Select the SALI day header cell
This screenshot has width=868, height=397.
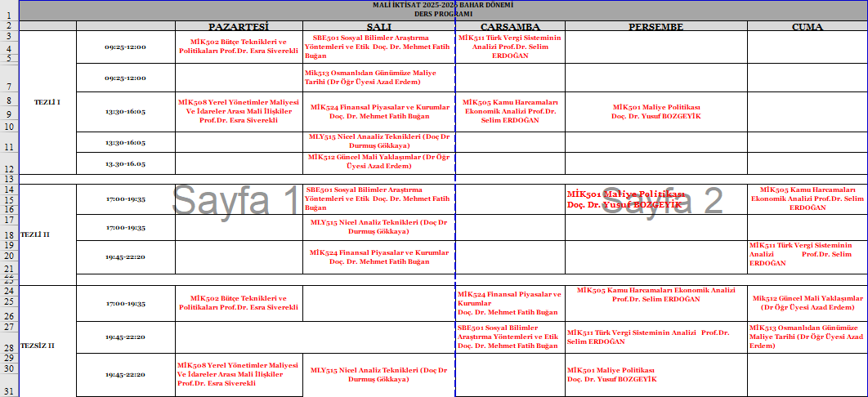(x=378, y=26)
